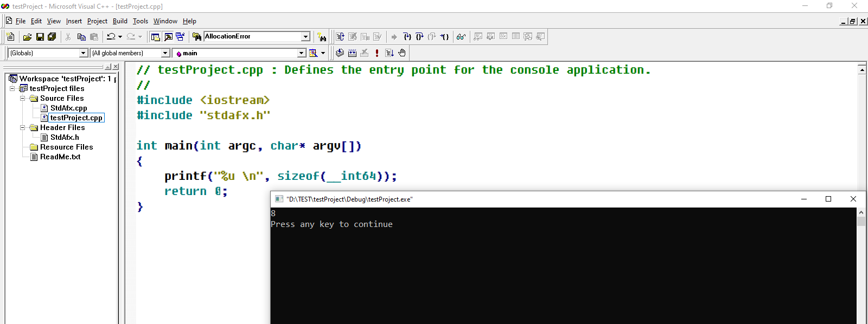Open the Tools menu
The width and height of the screenshot is (868, 324).
click(x=141, y=21)
